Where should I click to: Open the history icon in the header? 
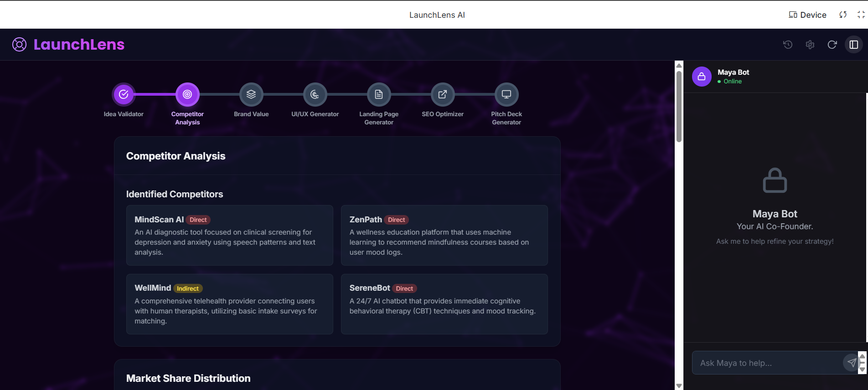[788, 45]
